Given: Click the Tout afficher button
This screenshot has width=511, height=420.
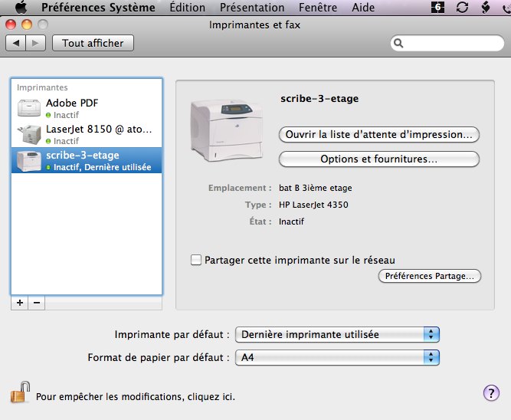Looking at the screenshot, I should click(x=93, y=43).
